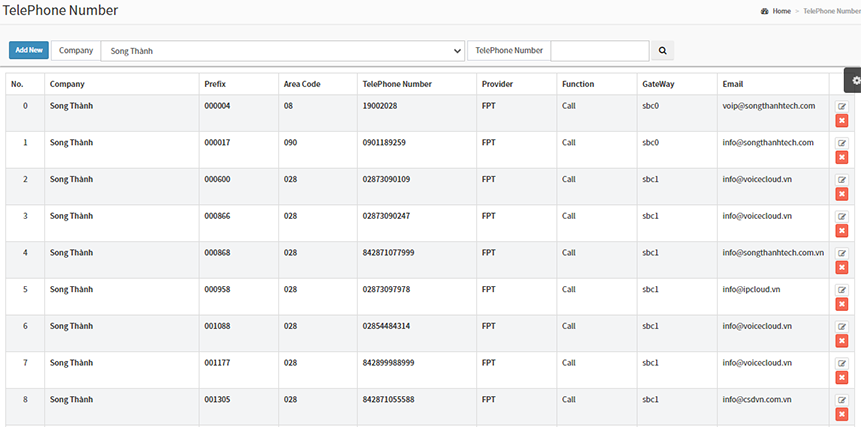Edit row with number 0901189259
This screenshot has width=861, height=427.
841,143
